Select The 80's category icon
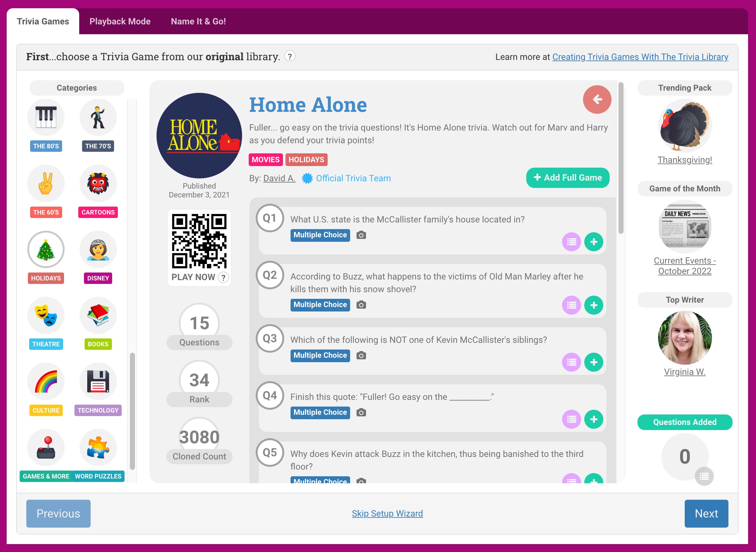This screenshot has width=756, height=552. point(46,117)
